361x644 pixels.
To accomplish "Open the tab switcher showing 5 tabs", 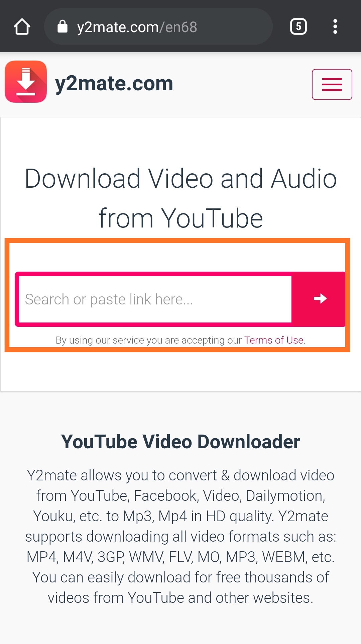I will (298, 26).
